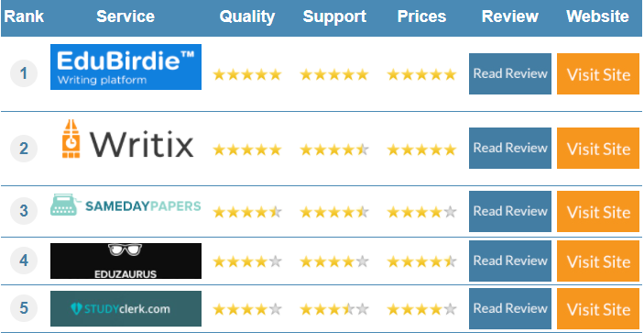
Task: Open Read Review for SameDayPapers
Action: tap(510, 211)
